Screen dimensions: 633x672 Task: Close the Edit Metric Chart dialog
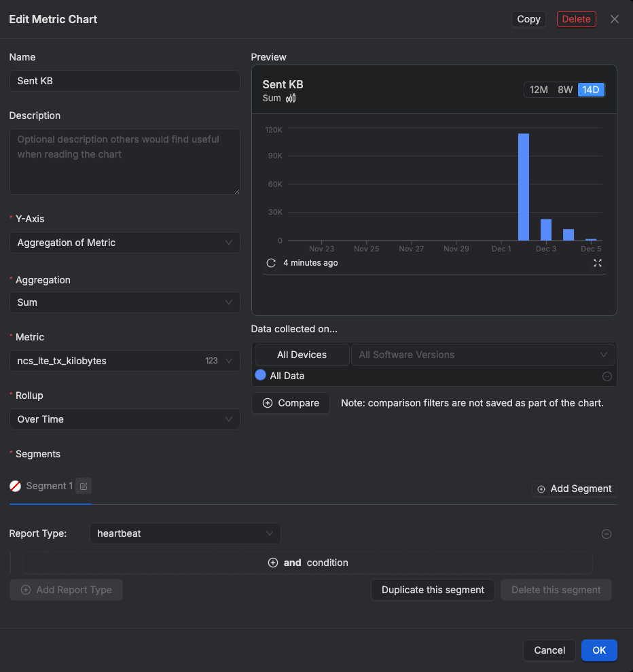point(615,19)
